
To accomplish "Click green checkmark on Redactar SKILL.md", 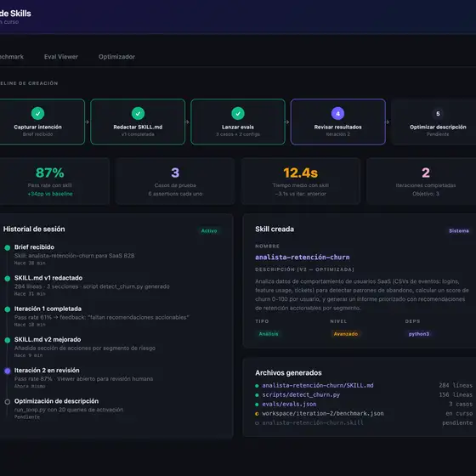I will coord(138,114).
